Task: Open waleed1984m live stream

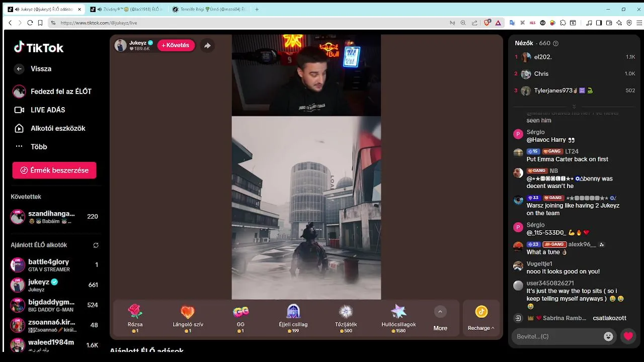Action: pyautogui.click(x=54, y=345)
